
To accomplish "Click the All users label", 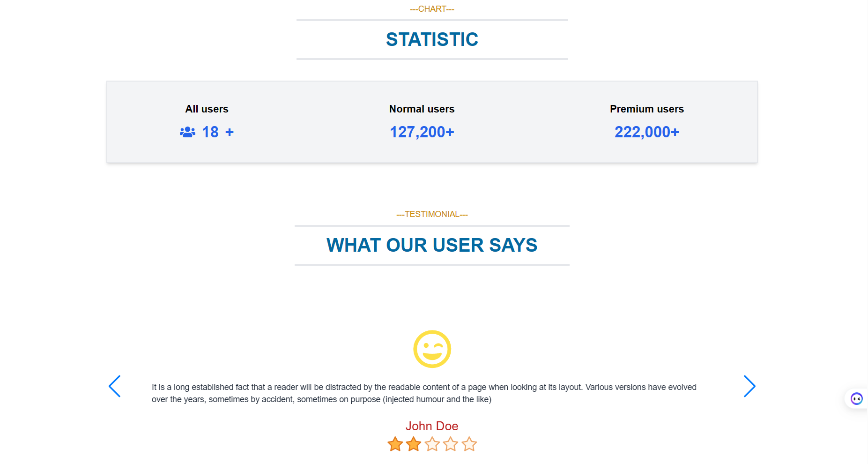I will point(207,109).
